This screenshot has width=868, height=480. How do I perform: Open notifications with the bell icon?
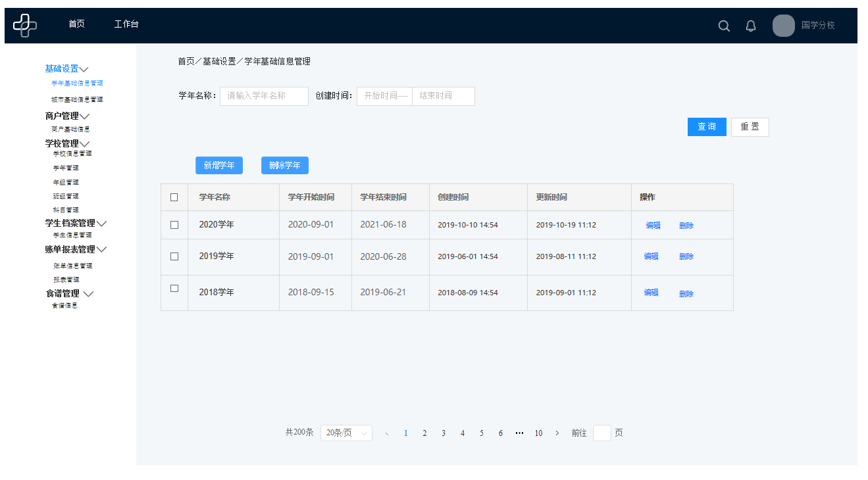[751, 26]
